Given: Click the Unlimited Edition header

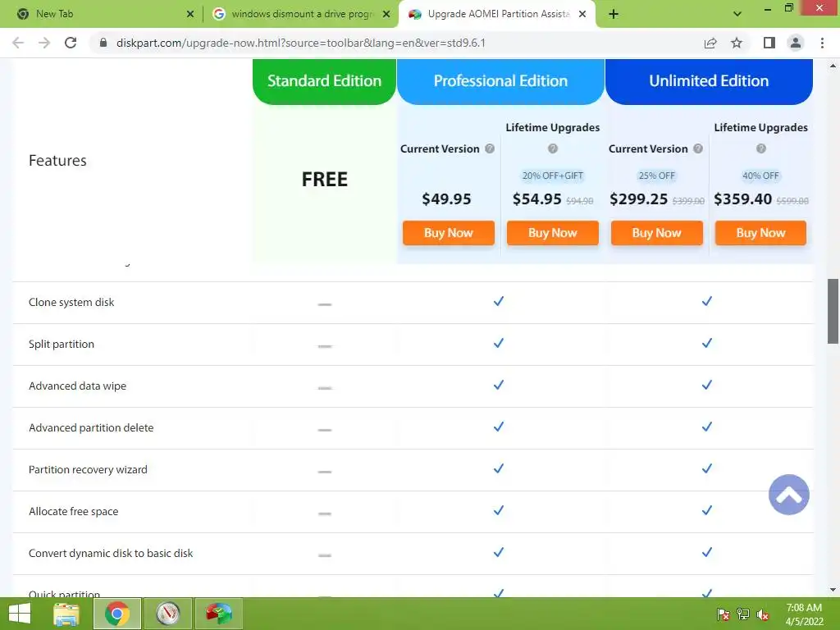Looking at the screenshot, I should 709,81.
